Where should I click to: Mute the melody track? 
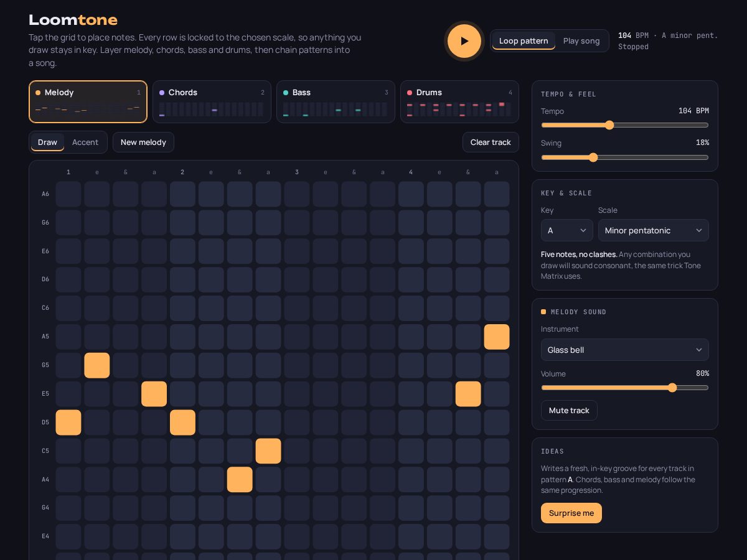(x=569, y=410)
